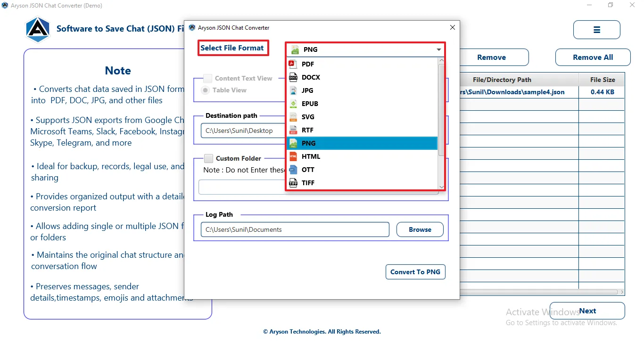Browse for a log path
Screen dimensions: 644x343
pos(420,229)
